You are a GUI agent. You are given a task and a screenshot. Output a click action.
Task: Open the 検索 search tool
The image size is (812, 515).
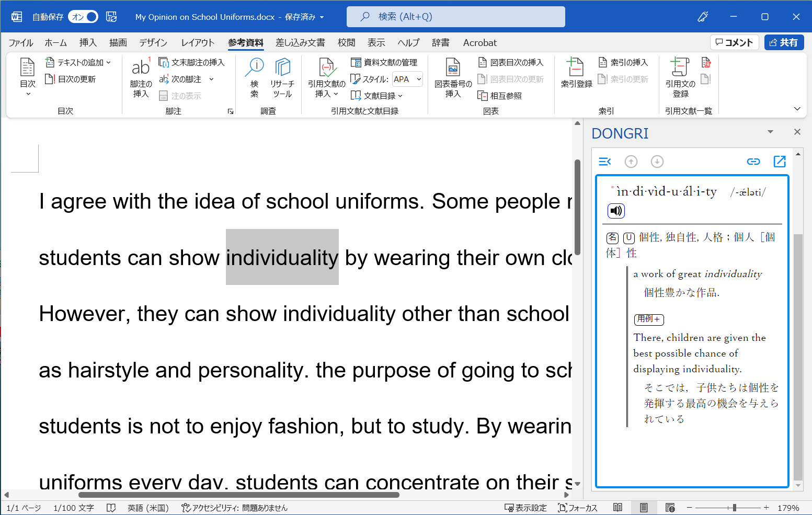pos(255,77)
